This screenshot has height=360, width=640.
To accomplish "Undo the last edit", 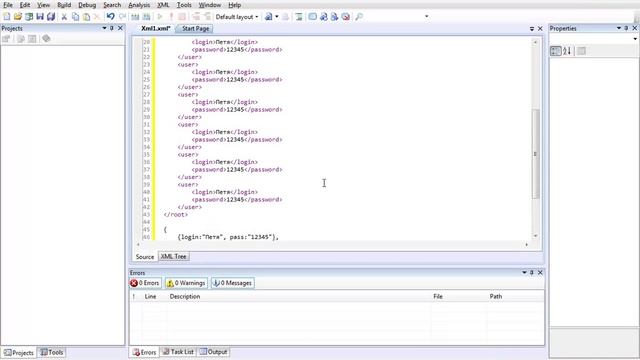I will 111,17.
